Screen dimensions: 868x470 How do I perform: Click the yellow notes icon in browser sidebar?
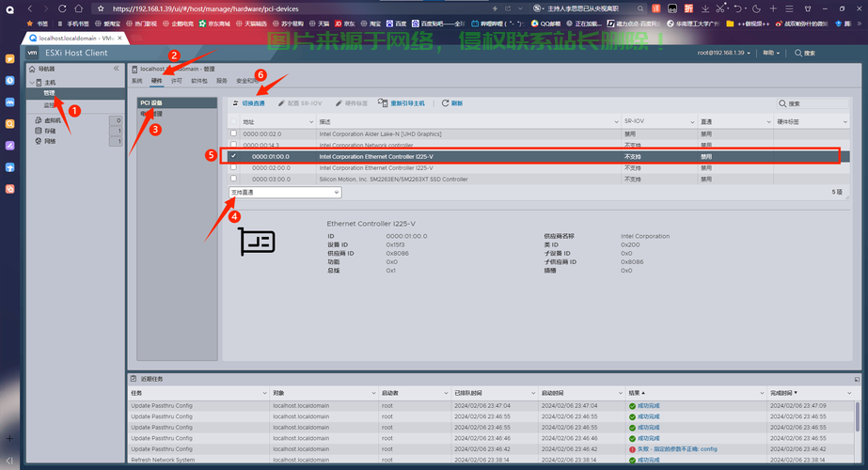pyautogui.click(x=10, y=59)
